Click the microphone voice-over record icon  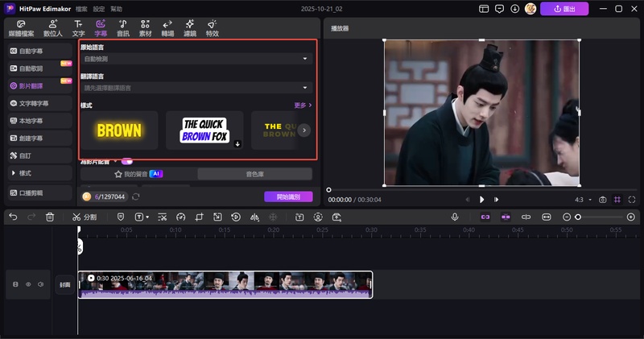point(455,217)
